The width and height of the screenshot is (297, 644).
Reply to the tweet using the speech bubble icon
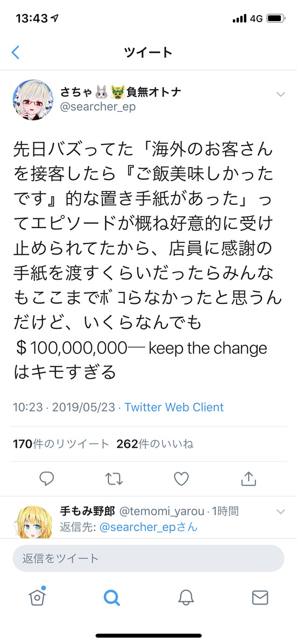[x=47, y=479]
